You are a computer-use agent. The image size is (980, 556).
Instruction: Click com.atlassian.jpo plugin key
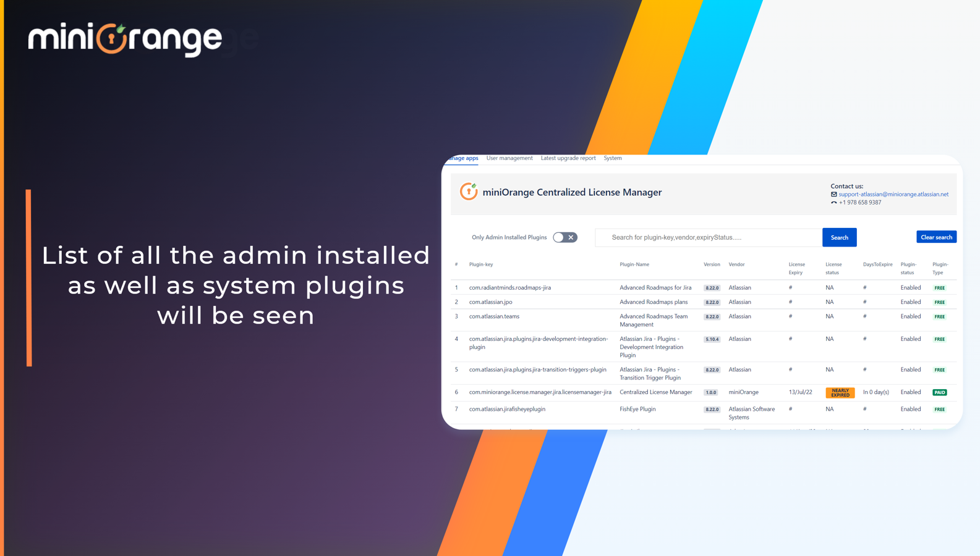[x=490, y=302]
